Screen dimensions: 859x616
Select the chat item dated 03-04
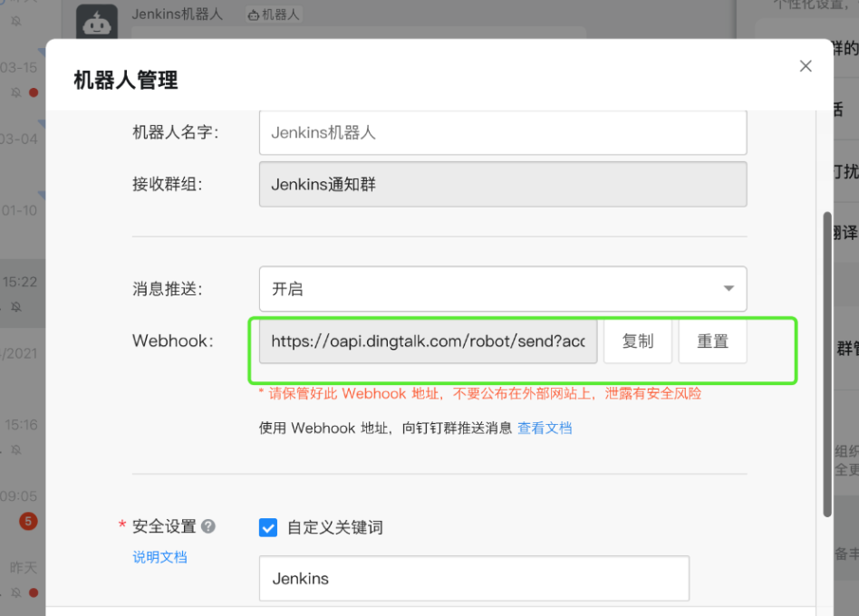23,150
